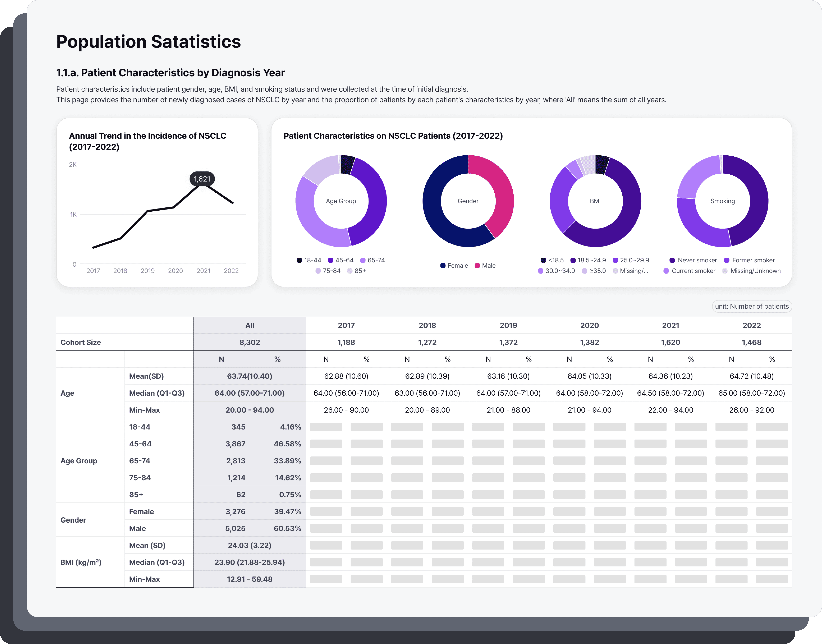The width and height of the screenshot is (822, 644).
Task: Select the Never smoker legend item
Action: pyautogui.click(x=693, y=260)
